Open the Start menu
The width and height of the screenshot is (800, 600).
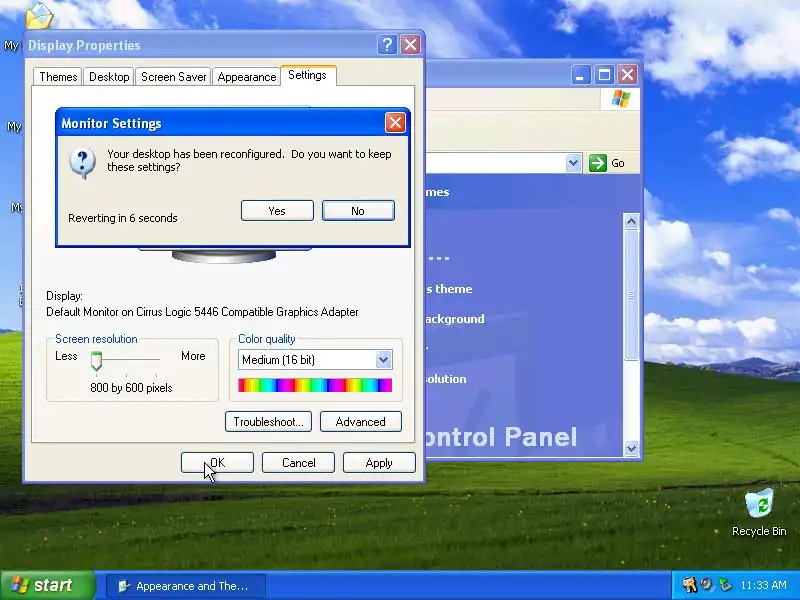click(47, 585)
